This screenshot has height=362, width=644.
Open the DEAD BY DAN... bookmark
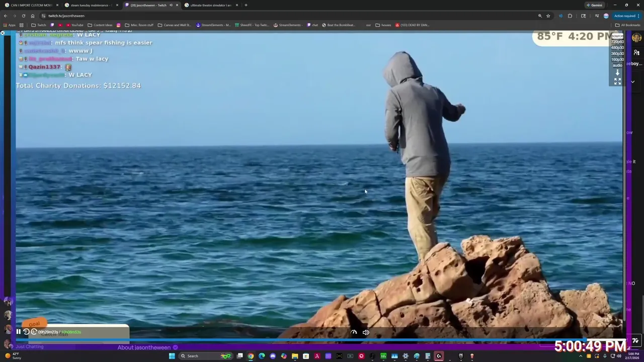412,25
